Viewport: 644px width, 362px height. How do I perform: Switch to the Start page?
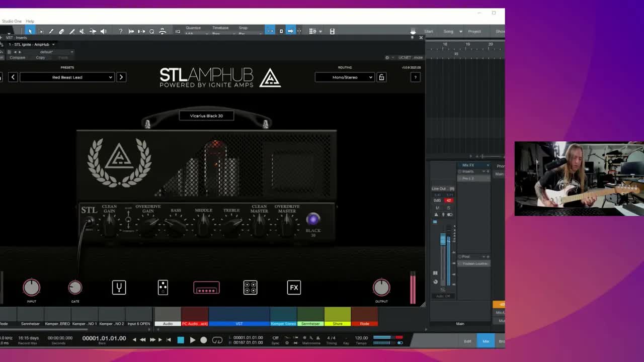pyautogui.click(x=429, y=31)
